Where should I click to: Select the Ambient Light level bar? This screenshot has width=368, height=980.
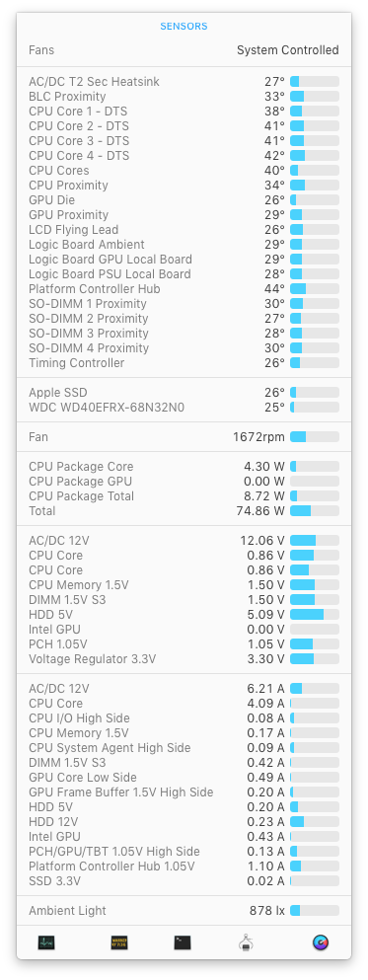pyautogui.click(x=315, y=911)
